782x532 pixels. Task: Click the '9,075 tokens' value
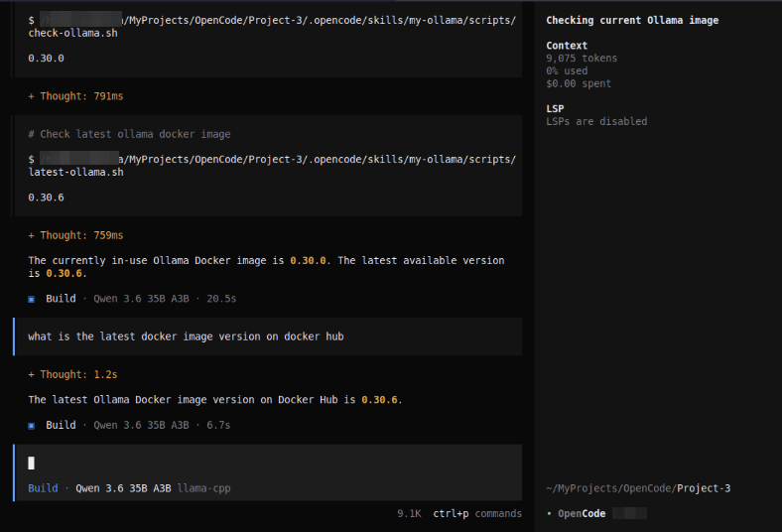tap(582, 59)
